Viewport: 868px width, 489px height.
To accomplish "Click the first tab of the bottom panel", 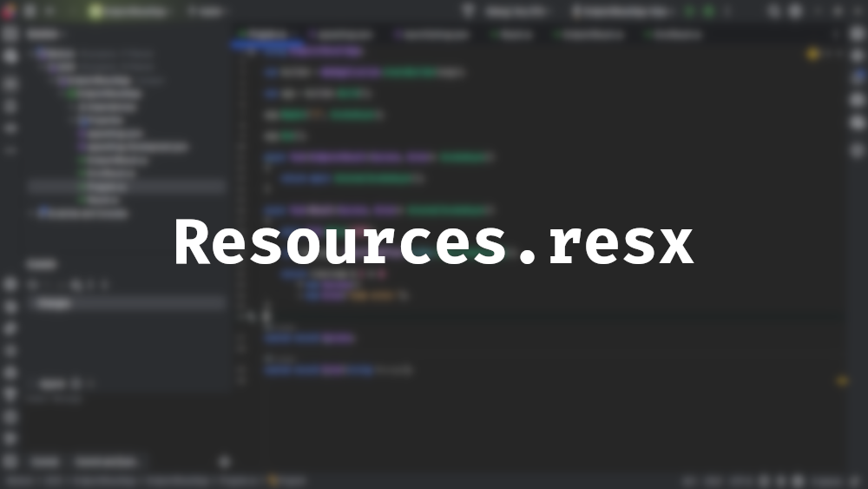I will pyautogui.click(x=46, y=462).
